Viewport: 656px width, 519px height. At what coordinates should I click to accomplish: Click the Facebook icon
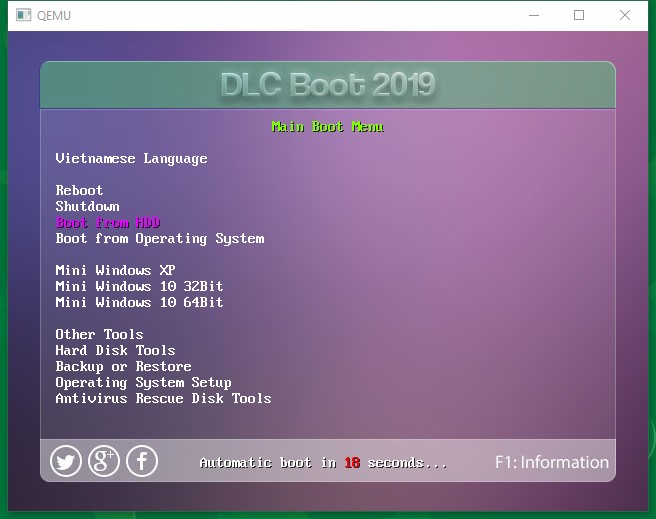coord(142,461)
